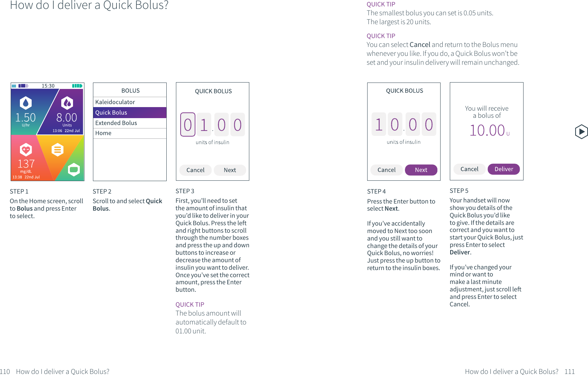Viewport: 588px width, 375px height.
Task: Tap the green hexagon icon on Home screen
Action: [x=74, y=169]
